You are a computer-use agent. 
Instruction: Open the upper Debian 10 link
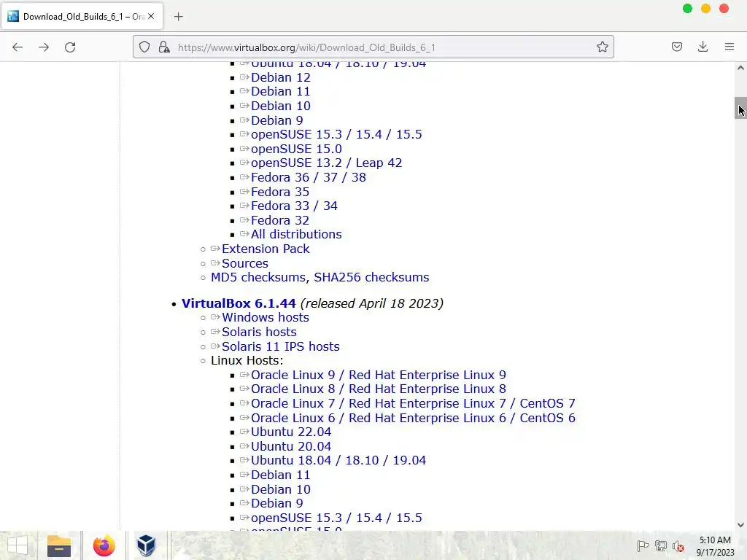coord(281,106)
